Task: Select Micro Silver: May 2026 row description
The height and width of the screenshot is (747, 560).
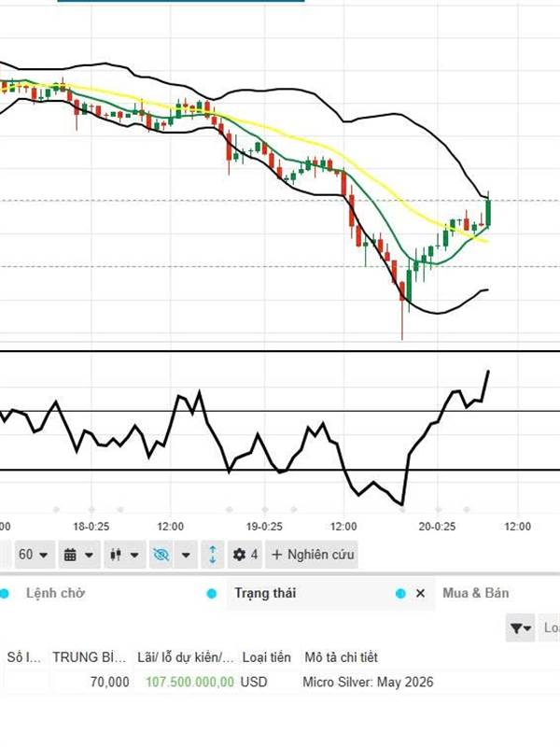Action: 368,683
